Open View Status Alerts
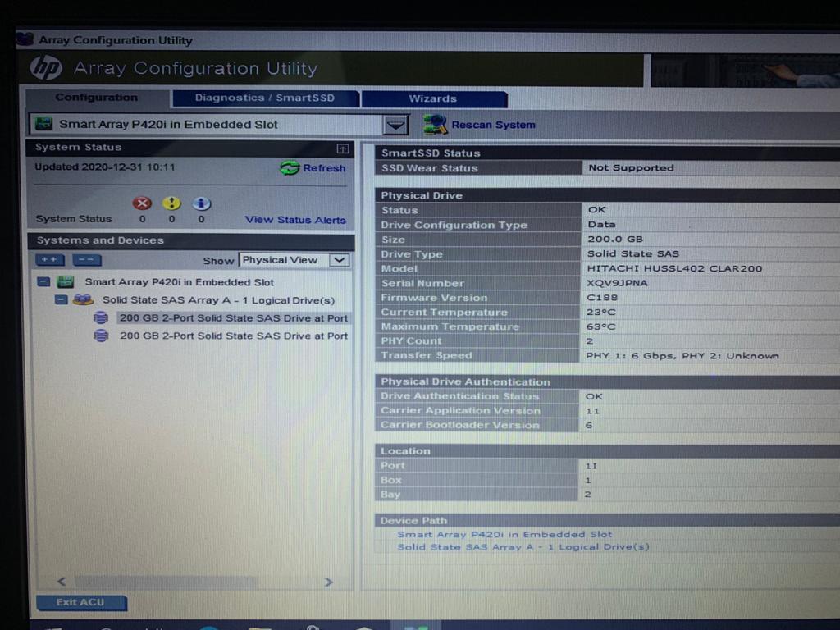The height and width of the screenshot is (630, 840). [295, 220]
